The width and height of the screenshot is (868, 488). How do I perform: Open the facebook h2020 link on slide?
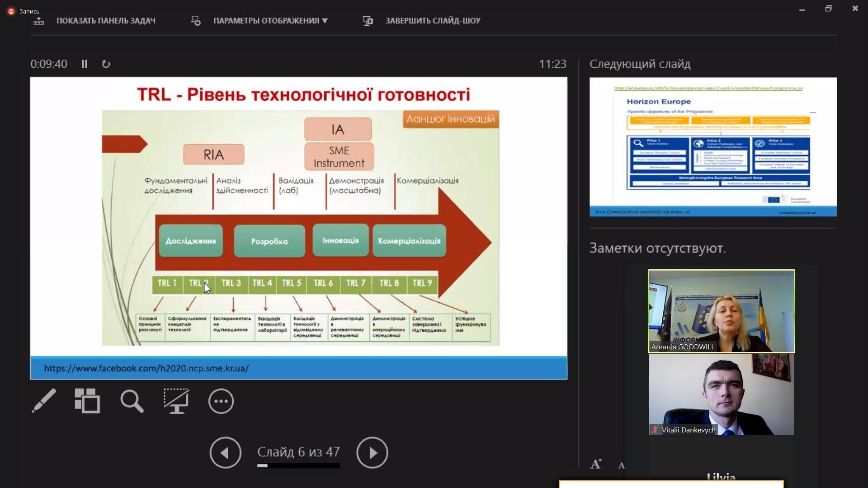click(x=146, y=368)
